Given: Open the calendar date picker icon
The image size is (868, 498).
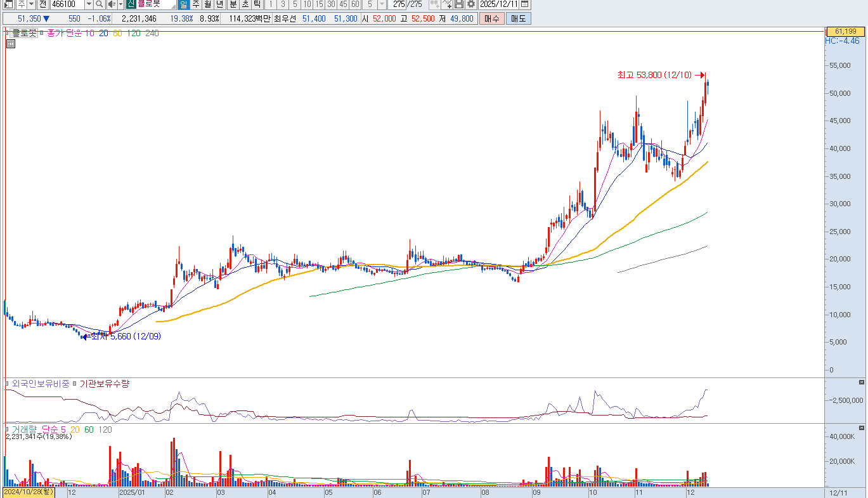Looking at the screenshot, I should pos(524,4).
